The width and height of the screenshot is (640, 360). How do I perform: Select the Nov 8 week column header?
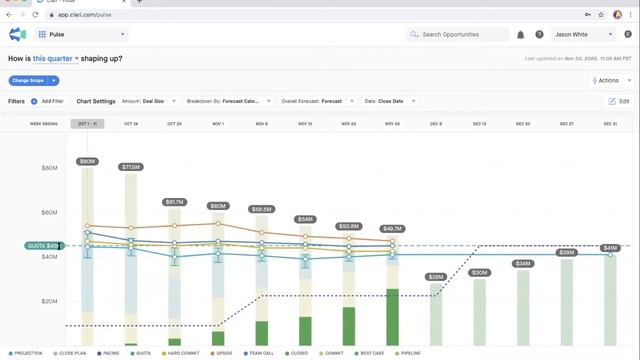262,124
